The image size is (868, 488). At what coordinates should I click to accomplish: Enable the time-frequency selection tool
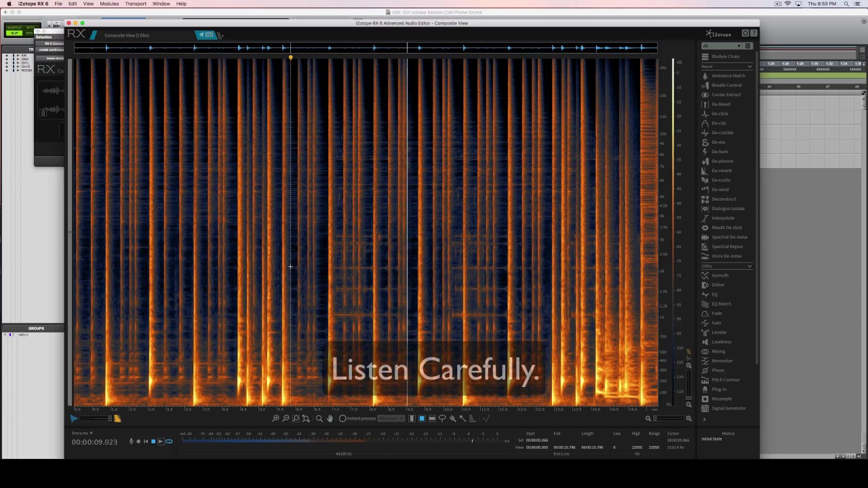coord(422,419)
